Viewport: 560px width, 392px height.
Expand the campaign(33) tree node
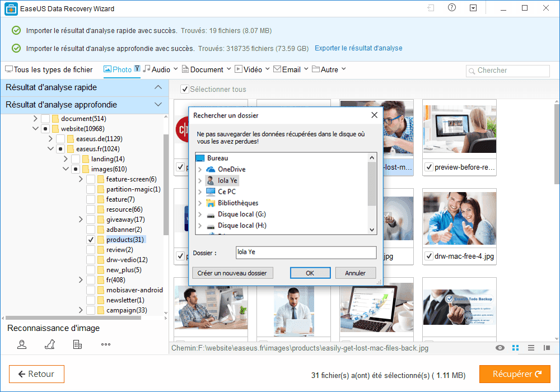pos(81,310)
